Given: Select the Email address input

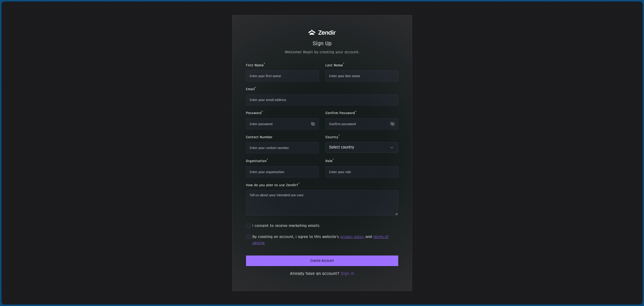Looking at the screenshot, I should [x=322, y=100].
